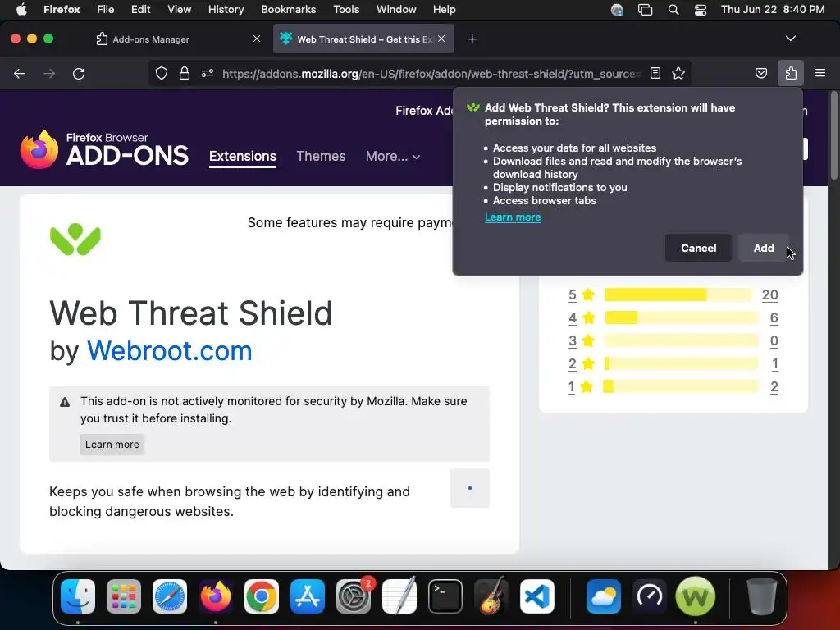Click the address bar URL field
The image size is (840, 630).
click(431, 73)
